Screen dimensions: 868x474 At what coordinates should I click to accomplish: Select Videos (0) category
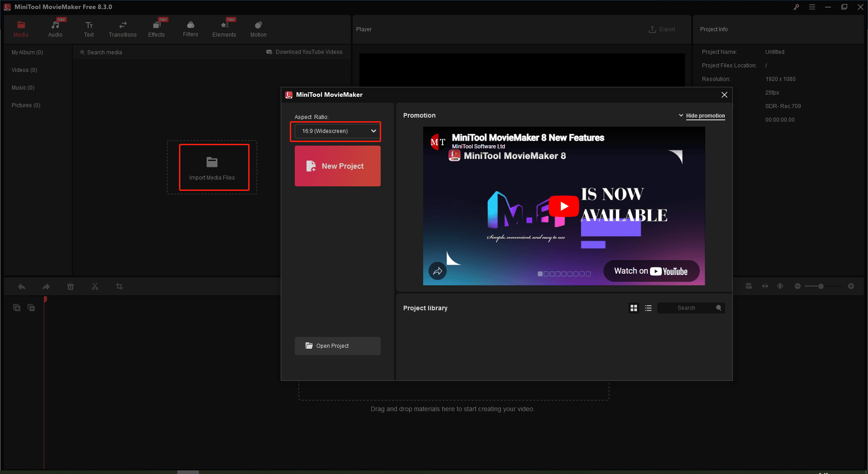click(x=24, y=70)
